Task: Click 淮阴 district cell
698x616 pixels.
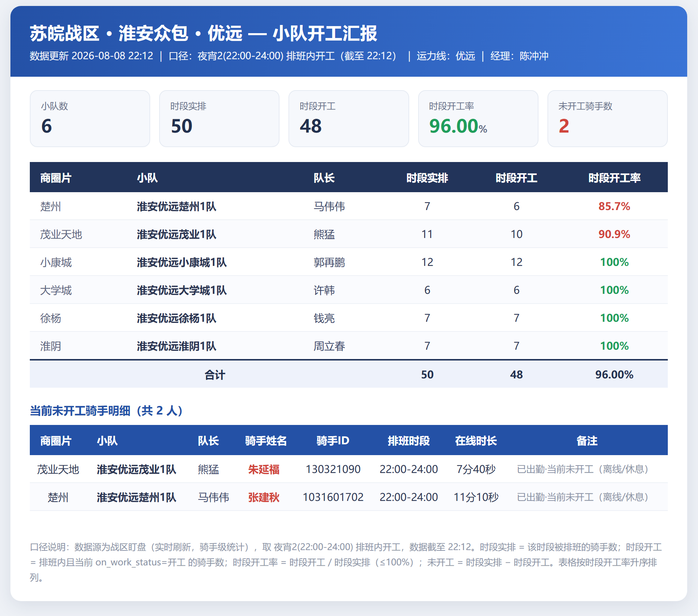Action: click(x=50, y=346)
